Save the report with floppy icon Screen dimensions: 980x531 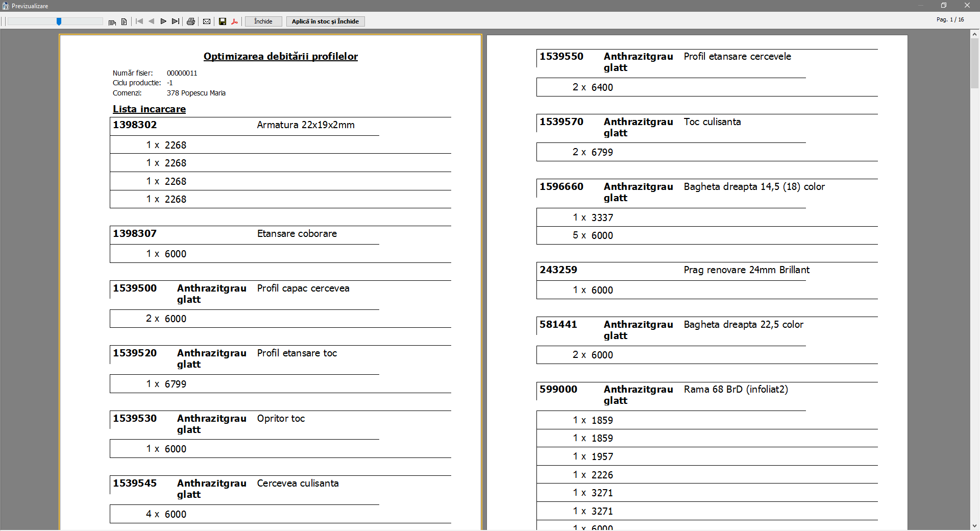tap(223, 21)
